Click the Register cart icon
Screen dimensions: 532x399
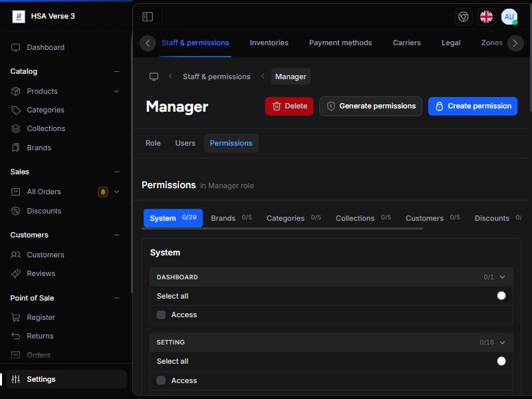15,317
